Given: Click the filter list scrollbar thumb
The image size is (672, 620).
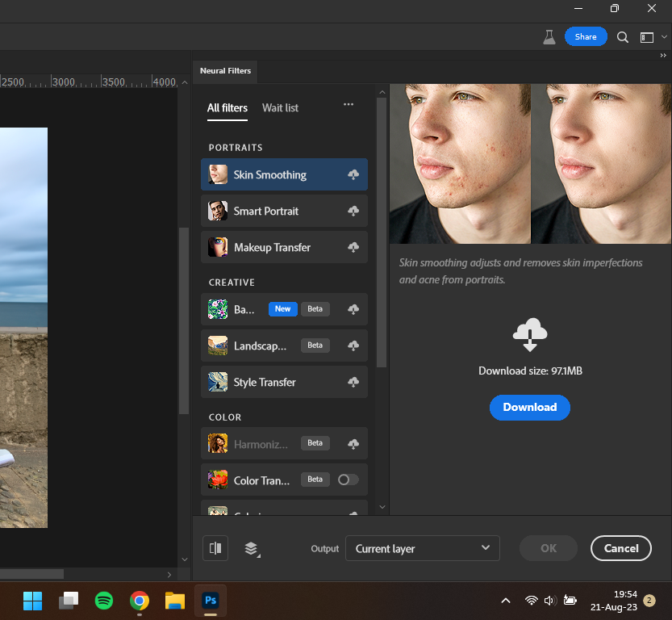Looking at the screenshot, I should pyautogui.click(x=382, y=232).
